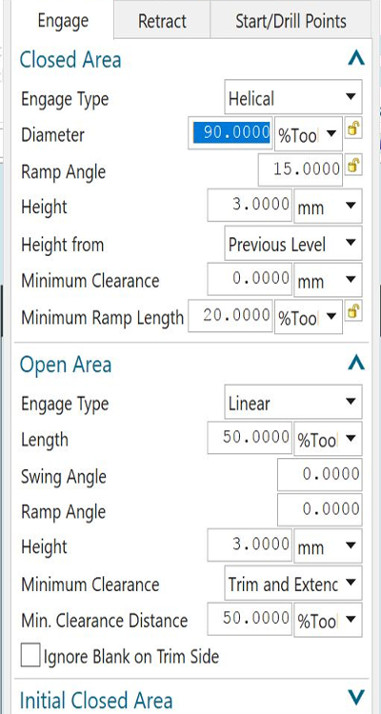Open Open Area Height mm unit dropdown
This screenshot has height=714, width=381.
[328, 546]
